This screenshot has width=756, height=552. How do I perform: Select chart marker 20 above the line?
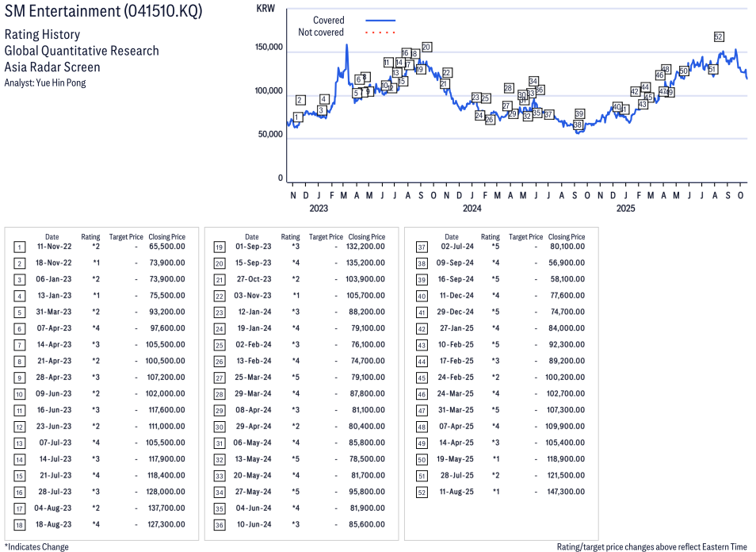point(426,47)
